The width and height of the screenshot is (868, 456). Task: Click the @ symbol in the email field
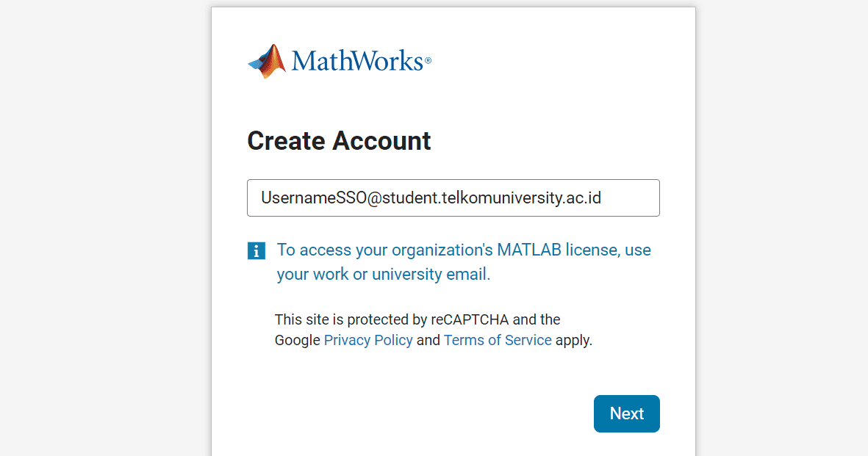click(374, 198)
